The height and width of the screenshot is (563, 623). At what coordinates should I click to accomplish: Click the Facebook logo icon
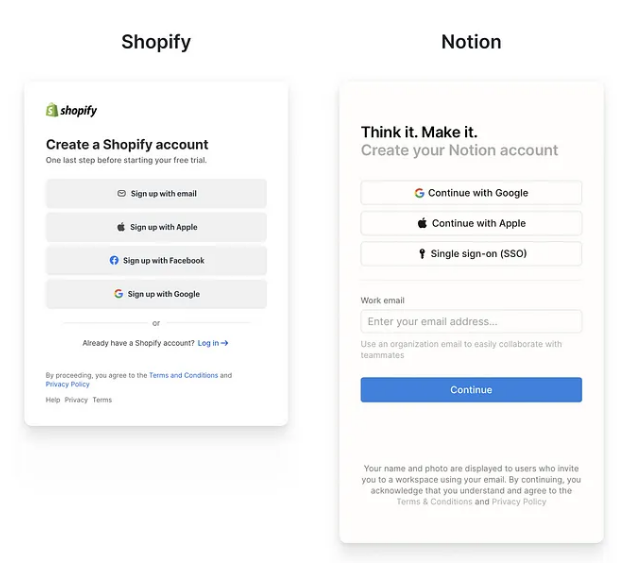pyautogui.click(x=114, y=260)
